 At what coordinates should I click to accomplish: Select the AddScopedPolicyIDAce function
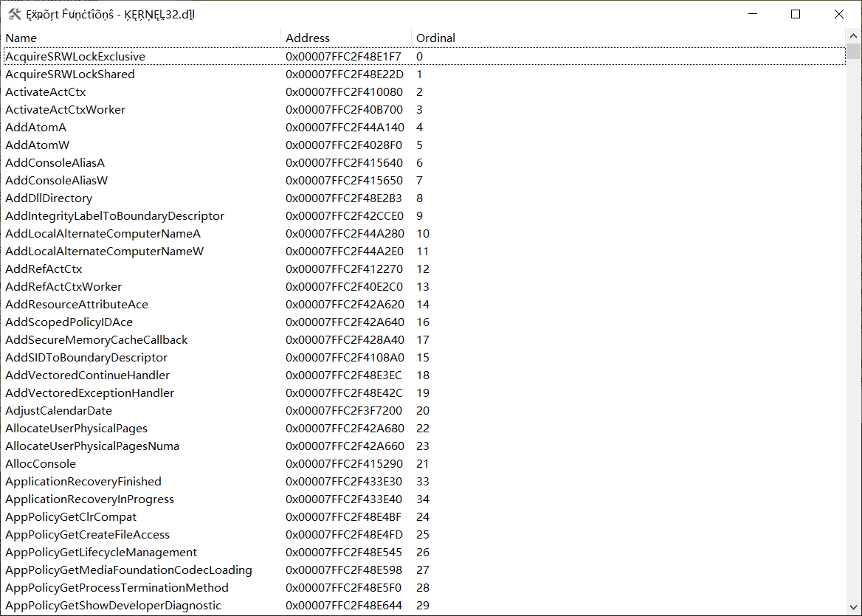pos(424,322)
